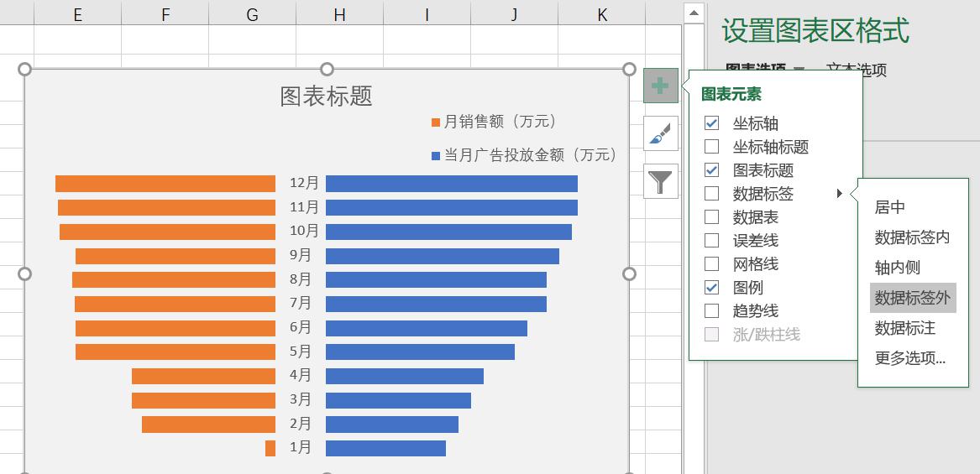Select column F header

165,14
